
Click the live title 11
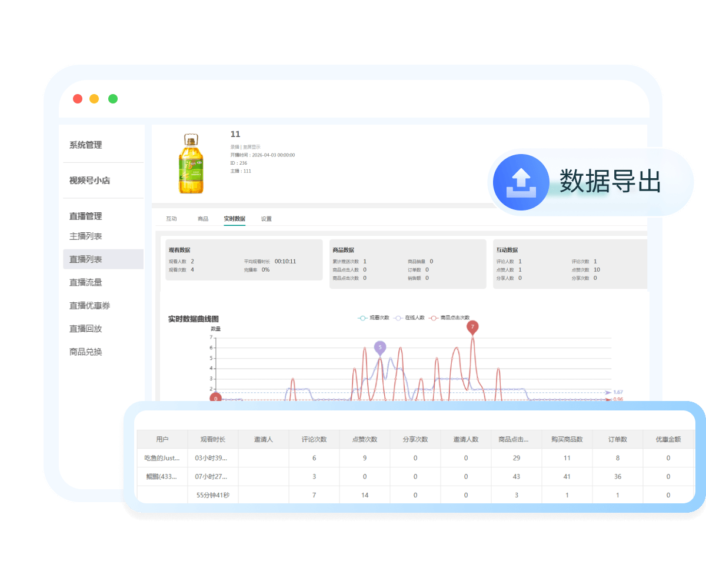[235, 134]
